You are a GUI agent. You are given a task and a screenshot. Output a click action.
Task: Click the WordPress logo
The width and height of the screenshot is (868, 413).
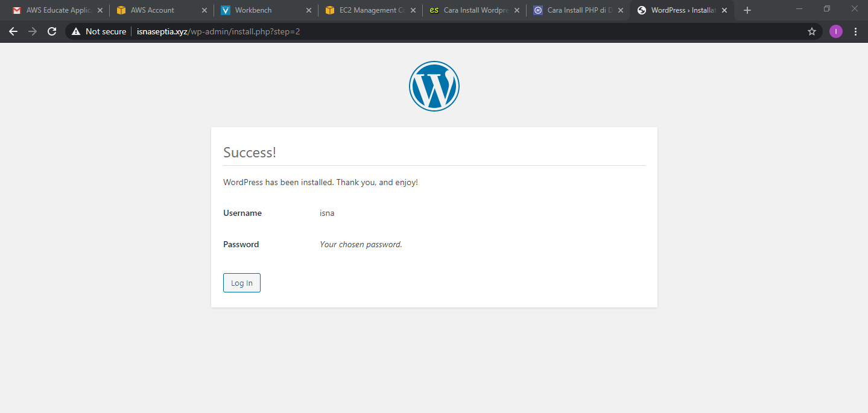434,86
